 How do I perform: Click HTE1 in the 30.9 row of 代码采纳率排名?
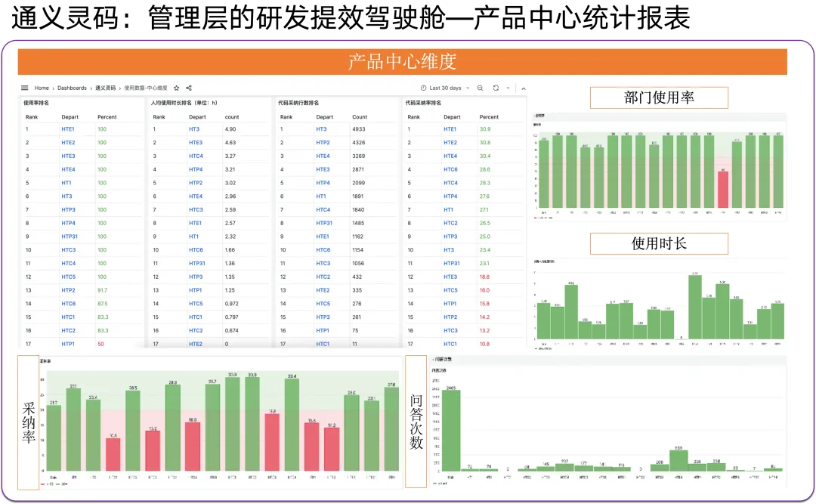pos(450,129)
